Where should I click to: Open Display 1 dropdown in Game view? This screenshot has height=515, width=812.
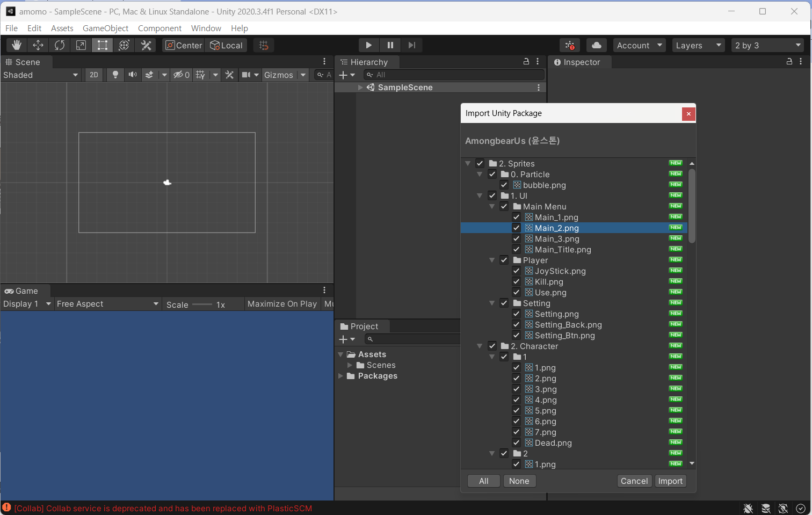(27, 304)
